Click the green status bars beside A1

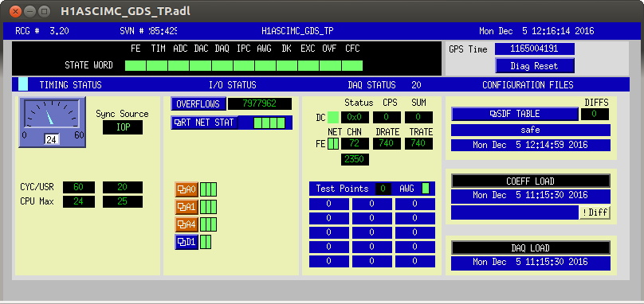point(208,207)
